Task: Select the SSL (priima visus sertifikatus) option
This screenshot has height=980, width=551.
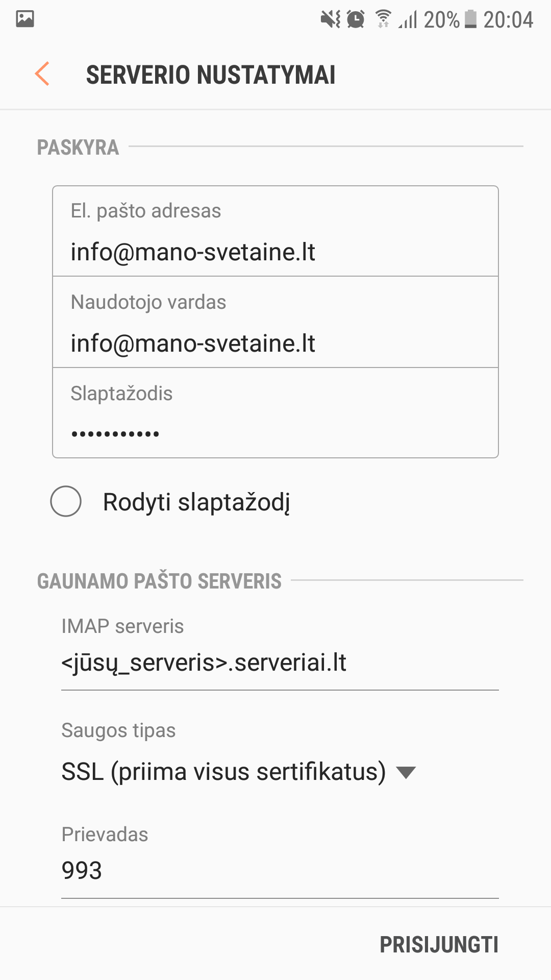Action: (223, 772)
